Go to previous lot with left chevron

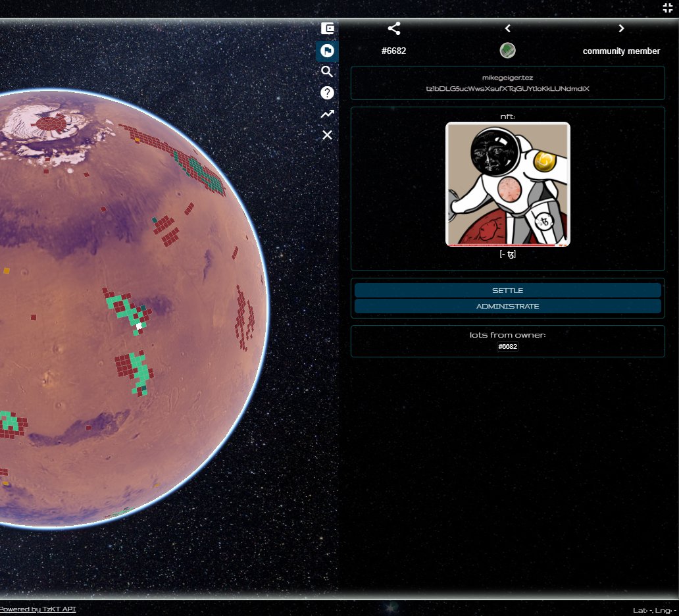507,28
